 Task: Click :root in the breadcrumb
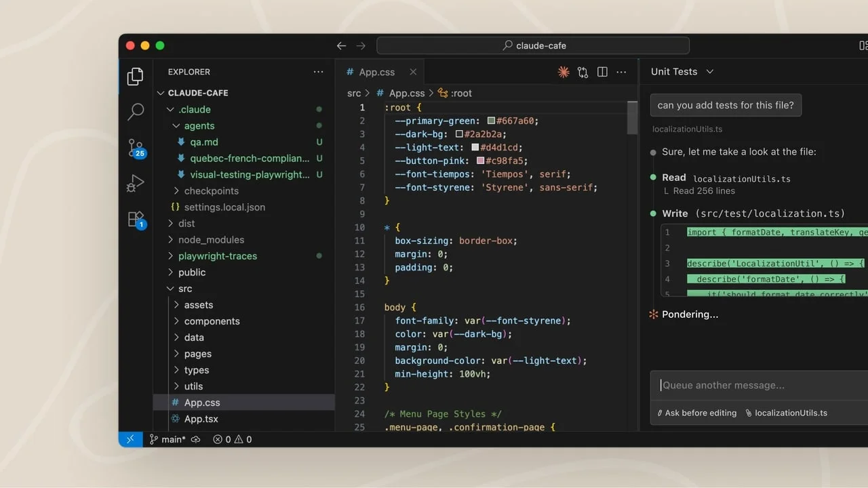[461, 94]
